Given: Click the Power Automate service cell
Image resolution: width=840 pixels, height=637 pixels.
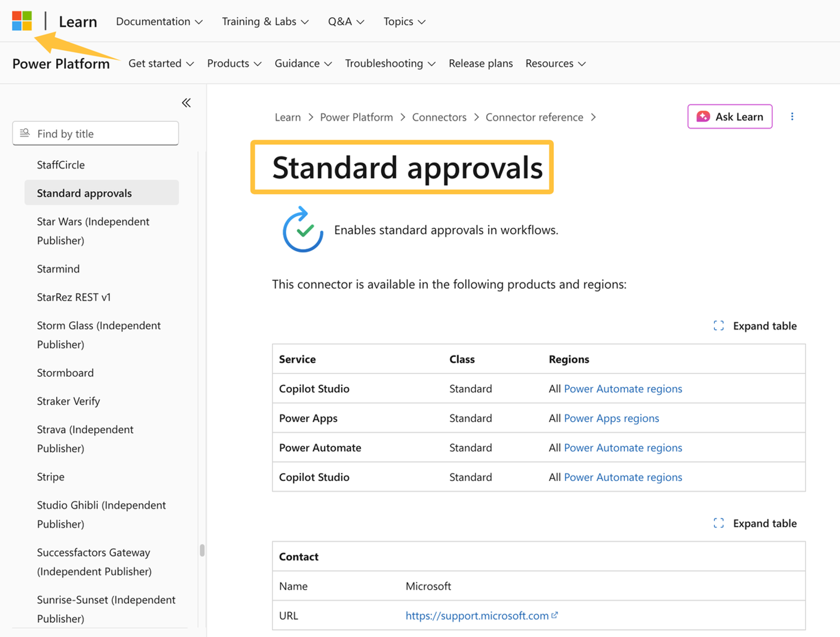Looking at the screenshot, I should click(x=320, y=447).
